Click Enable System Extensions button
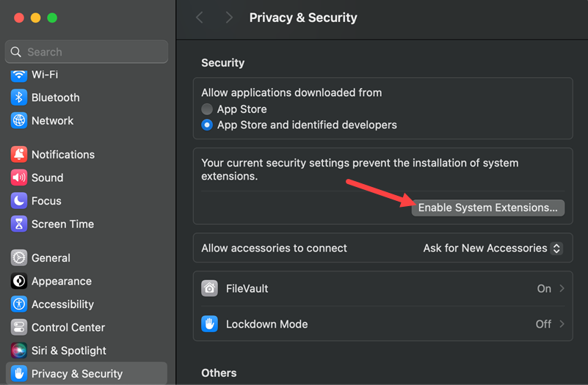 487,208
